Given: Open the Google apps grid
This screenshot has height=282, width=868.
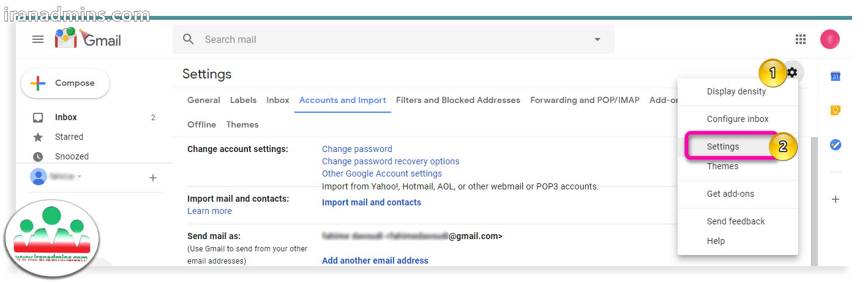Looking at the screenshot, I should click(x=800, y=39).
